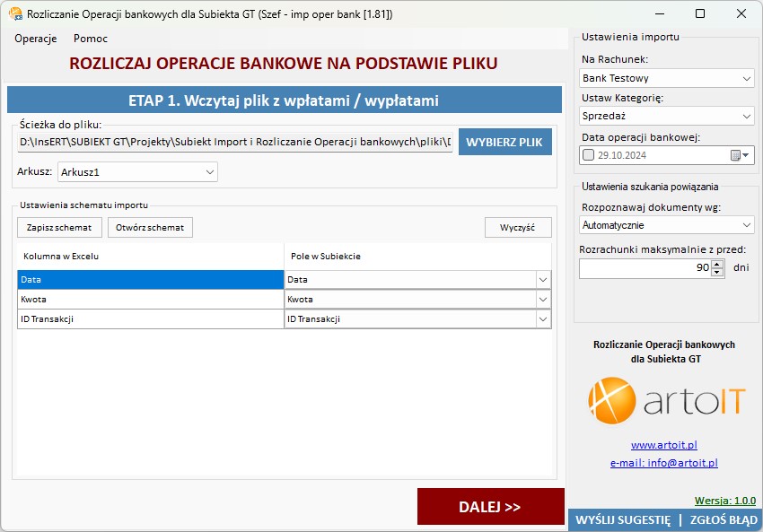763x532 pixels.
Task: Open the Pomoc menu
Action: coord(91,39)
